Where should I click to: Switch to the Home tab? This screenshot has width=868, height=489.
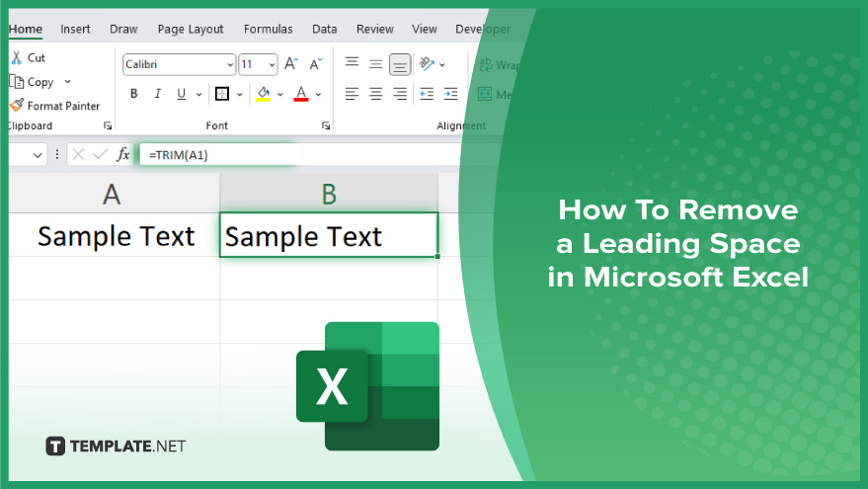(26, 29)
